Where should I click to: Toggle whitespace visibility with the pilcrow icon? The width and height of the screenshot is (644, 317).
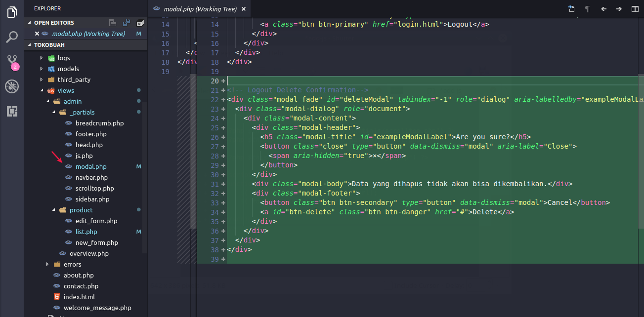pos(587,9)
